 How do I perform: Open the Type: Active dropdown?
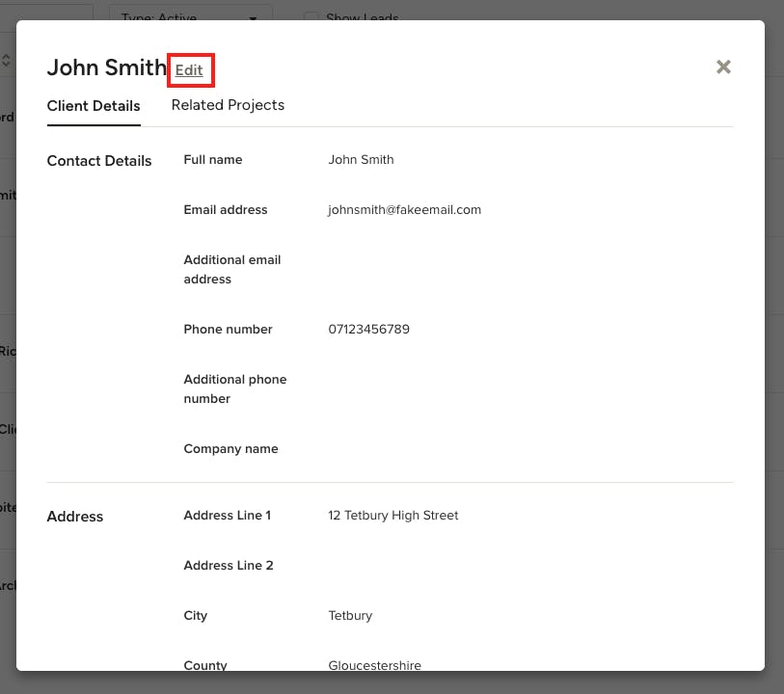click(x=190, y=13)
